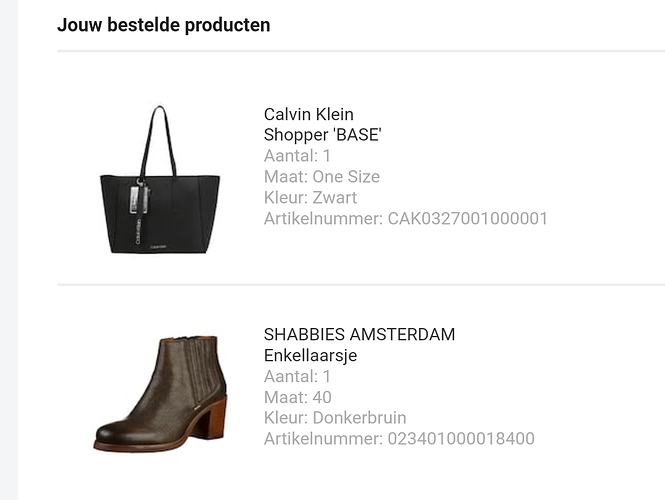Image resolution: width=665 pixels, height=500 pixels.
Task: Select the 'Kleur: Zwart' line
Action: 310,197
